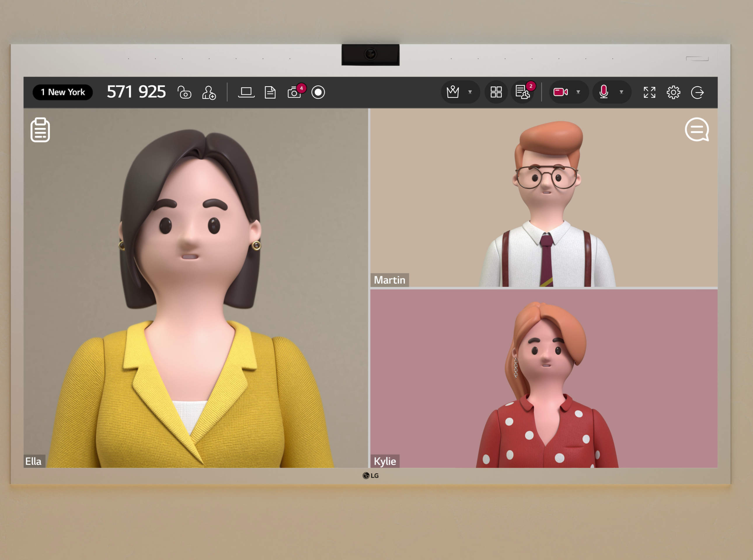This screenshot has height=560, width=753.
Task: Toggle the meeting recording button
Action: point(318,92)
